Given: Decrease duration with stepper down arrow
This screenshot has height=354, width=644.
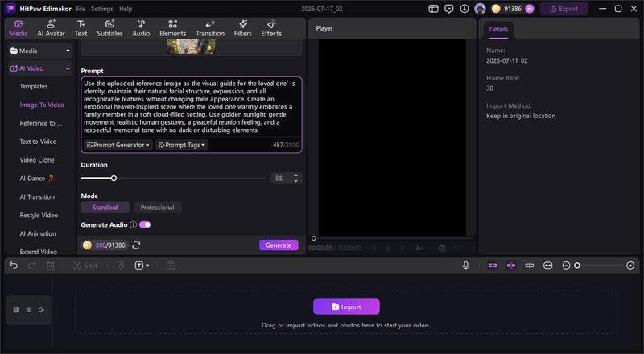Looking at the screenshot, I should (x=295, y=181).
